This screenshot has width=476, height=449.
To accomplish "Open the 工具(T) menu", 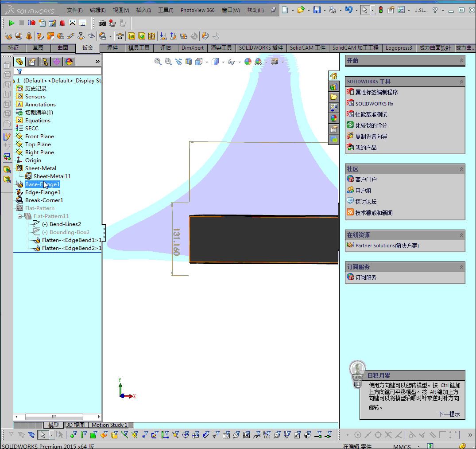I will pyautogui.click(x=166, y=10).
